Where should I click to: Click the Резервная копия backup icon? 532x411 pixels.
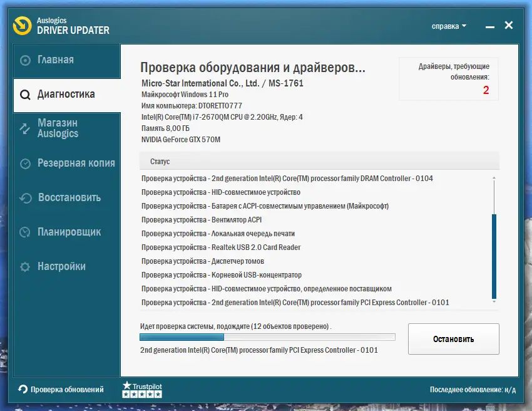[x=24, y=163]
